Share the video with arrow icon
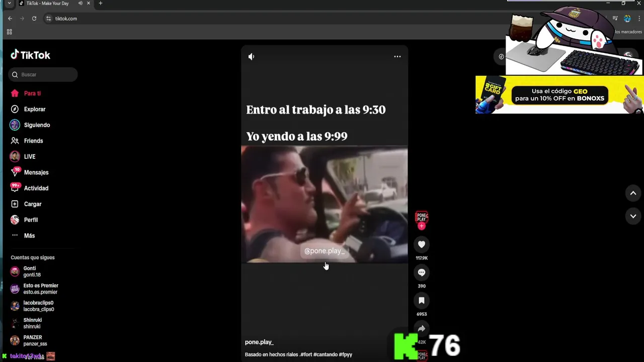Screen dimensions: 644x362 (422, 328)
